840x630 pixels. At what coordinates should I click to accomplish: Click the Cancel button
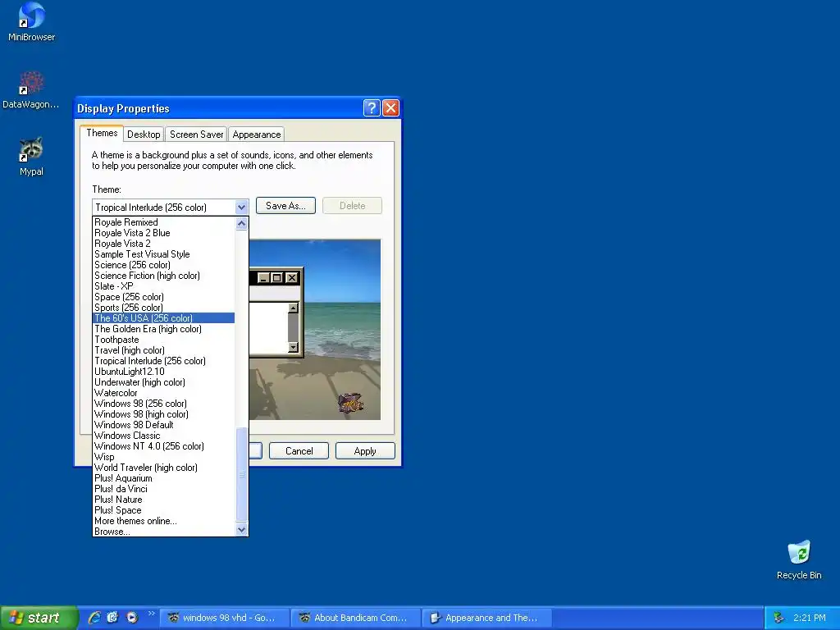pos(299,451)
